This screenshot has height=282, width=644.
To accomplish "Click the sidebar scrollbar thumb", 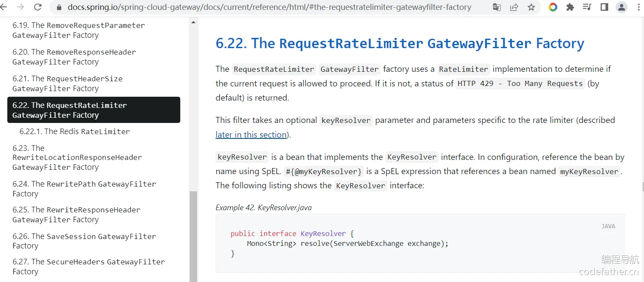I will point(193,236).
